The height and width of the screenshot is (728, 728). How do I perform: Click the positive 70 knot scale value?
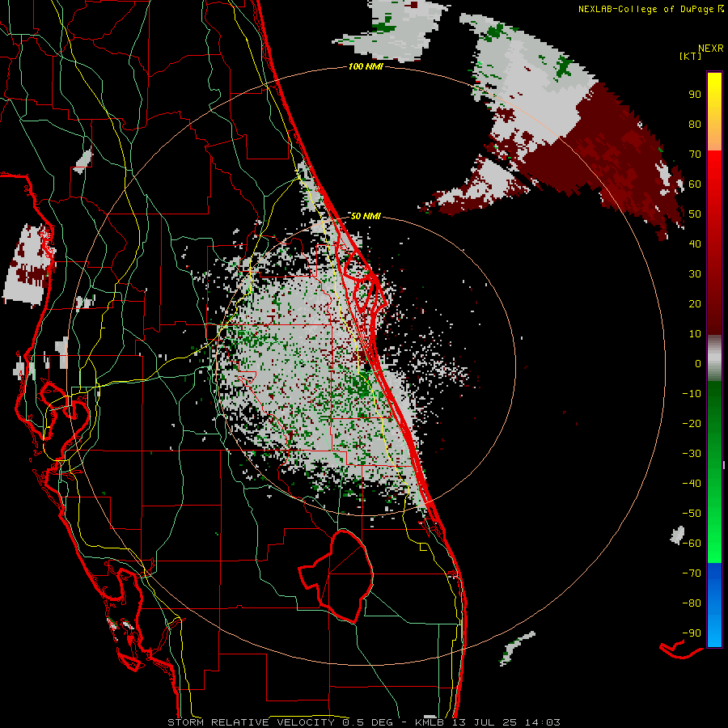coord(695,154)
